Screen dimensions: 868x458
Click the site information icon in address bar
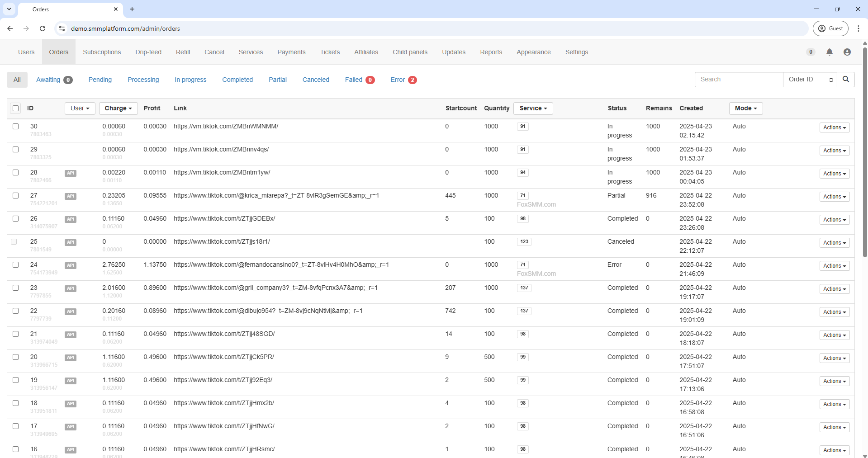(x=62, y=28)
